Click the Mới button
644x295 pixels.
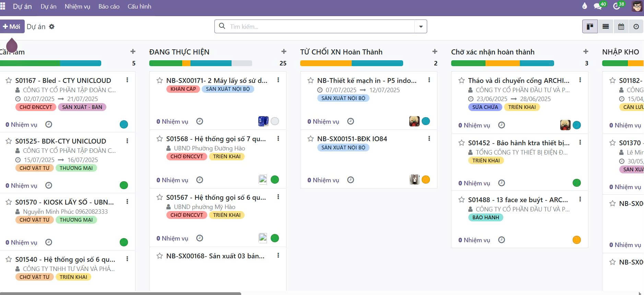[x=12, y=27]
